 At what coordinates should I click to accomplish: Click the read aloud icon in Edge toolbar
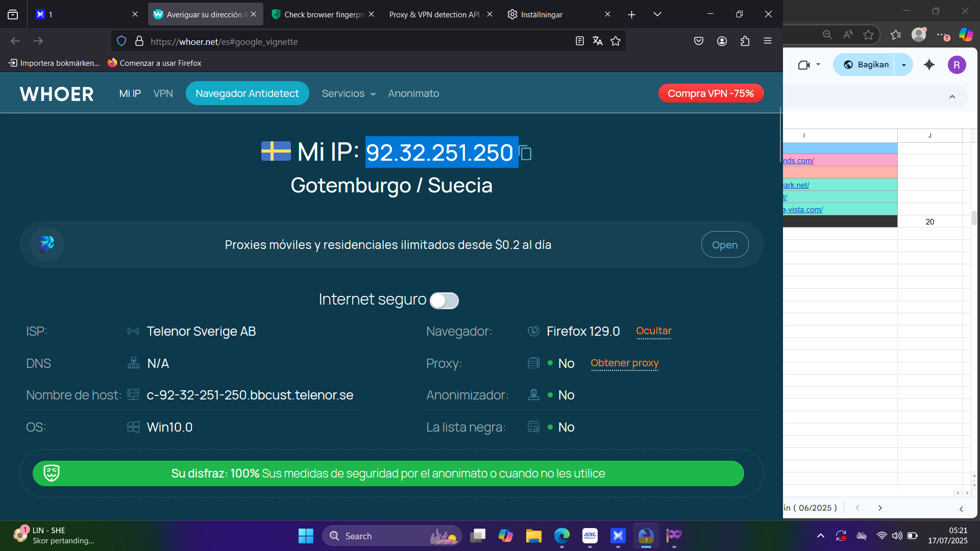pos(848,35)
